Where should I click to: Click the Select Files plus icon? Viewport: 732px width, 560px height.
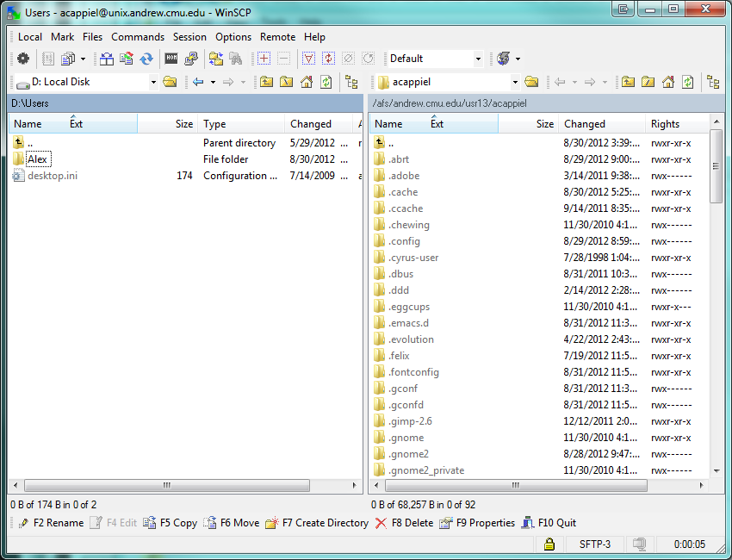coord(264,59)
